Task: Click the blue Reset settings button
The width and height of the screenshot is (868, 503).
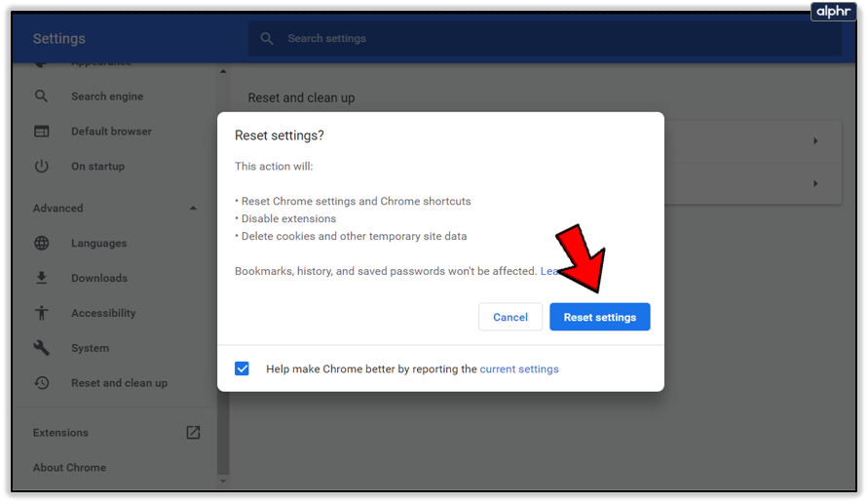Action: pos(599,317)
